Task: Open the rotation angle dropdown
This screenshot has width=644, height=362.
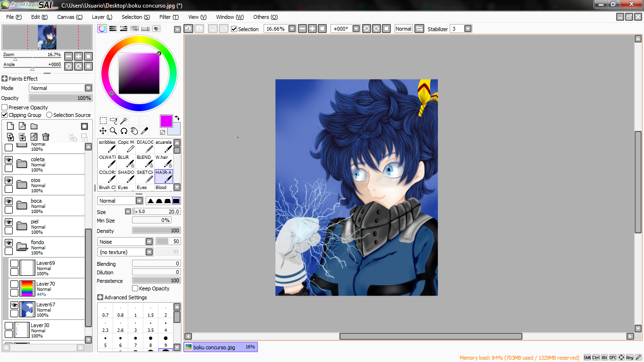Action: click(356, 29)
